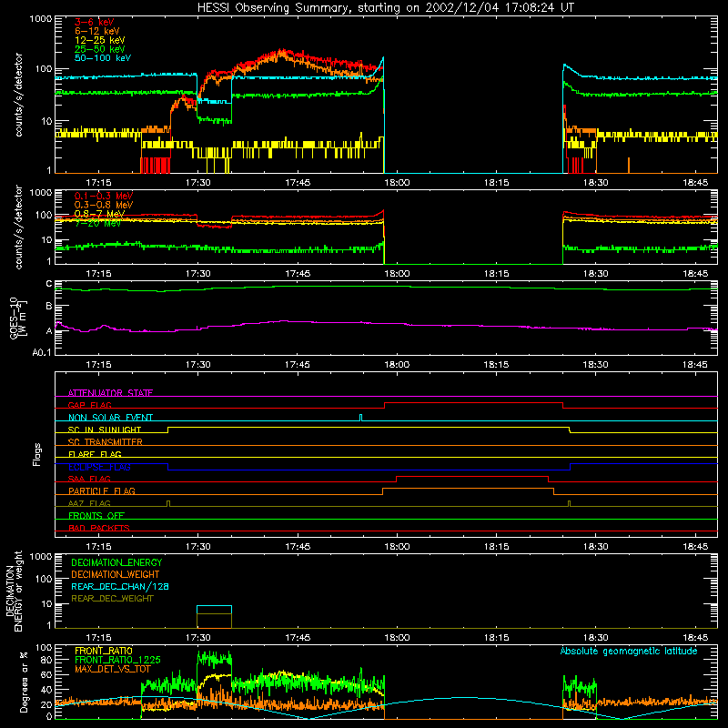728x728 pixels.
Task: Click the FRONT_RATIO legend label
Action: (104, 651)
